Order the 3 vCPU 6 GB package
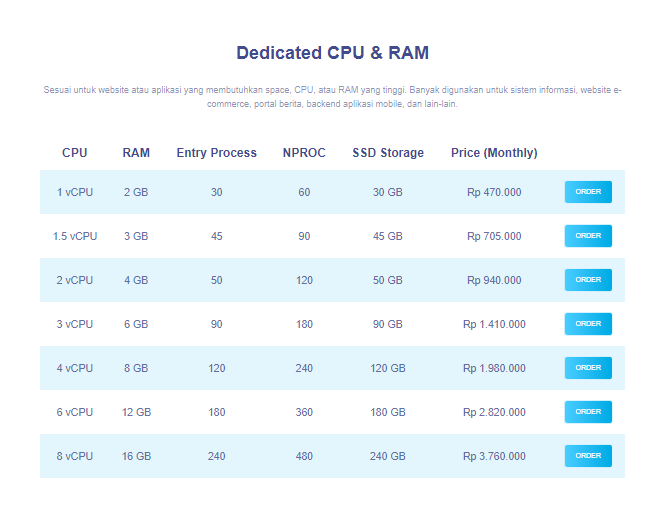Image resolution: width=661 pixels, height=508 pixels. [x=588, y=324]
